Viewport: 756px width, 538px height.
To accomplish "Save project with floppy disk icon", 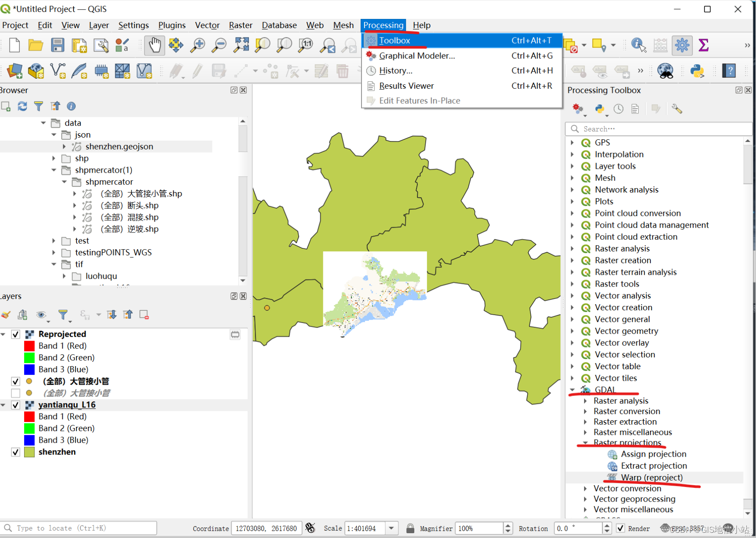I will tap(58, 45).
